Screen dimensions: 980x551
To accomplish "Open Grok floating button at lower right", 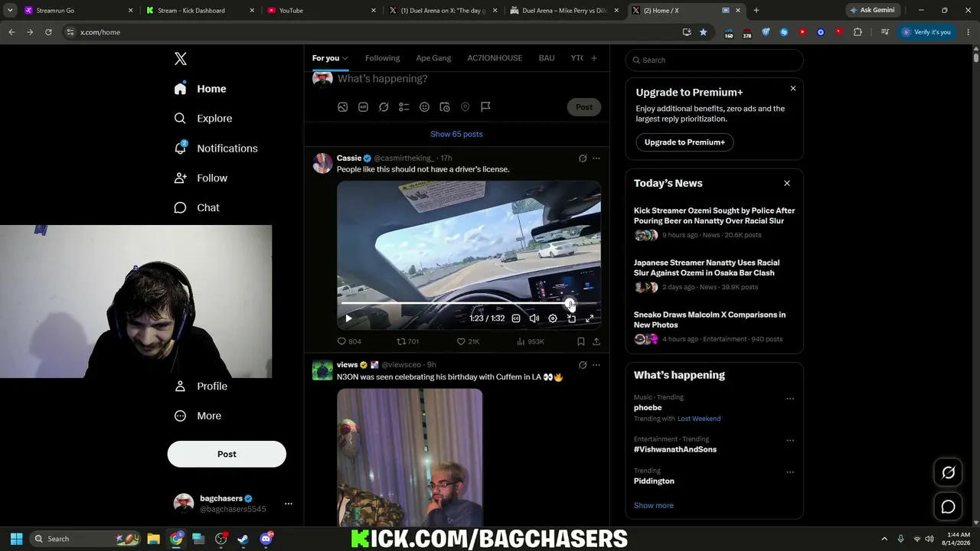I will pos(948,473).
